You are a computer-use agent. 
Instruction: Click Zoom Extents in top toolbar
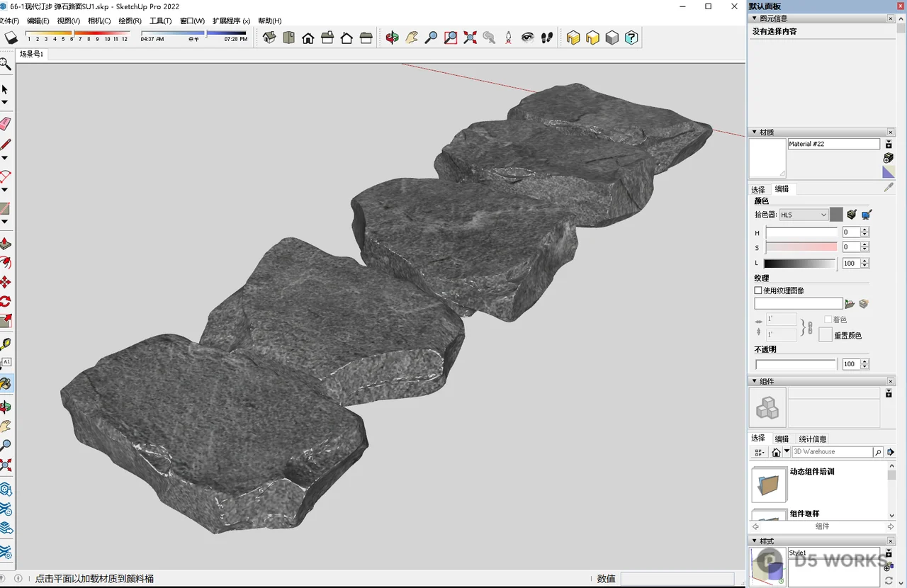click(x=470, y=38)
